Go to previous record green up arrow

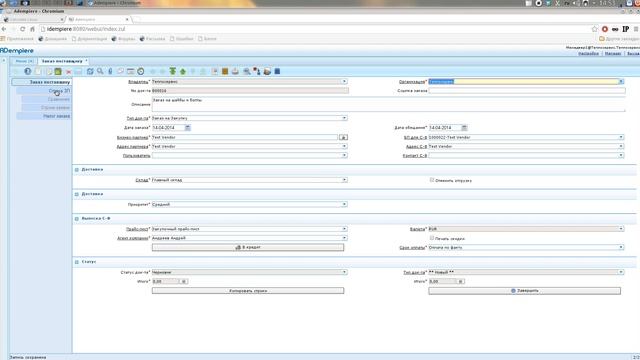183,71
